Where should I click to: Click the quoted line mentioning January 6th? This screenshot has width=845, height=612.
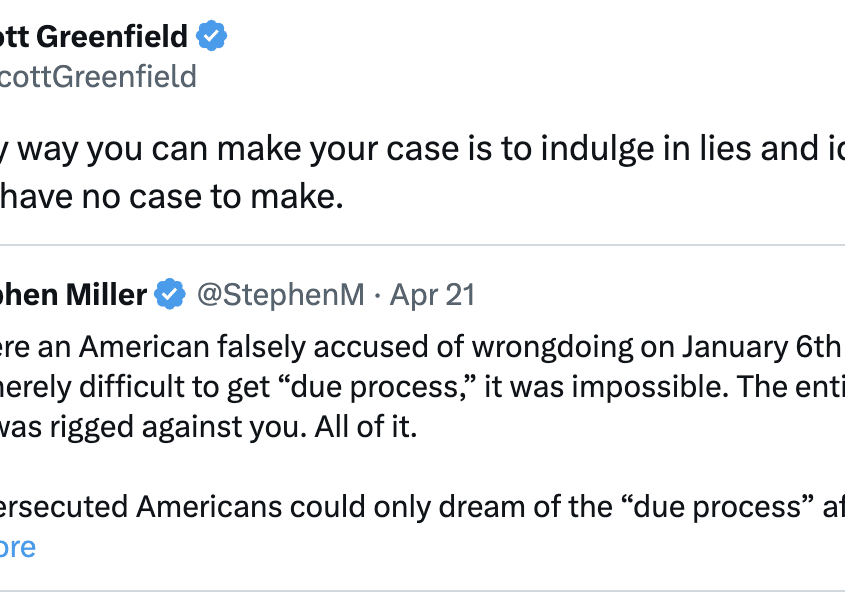coord(420,347)
